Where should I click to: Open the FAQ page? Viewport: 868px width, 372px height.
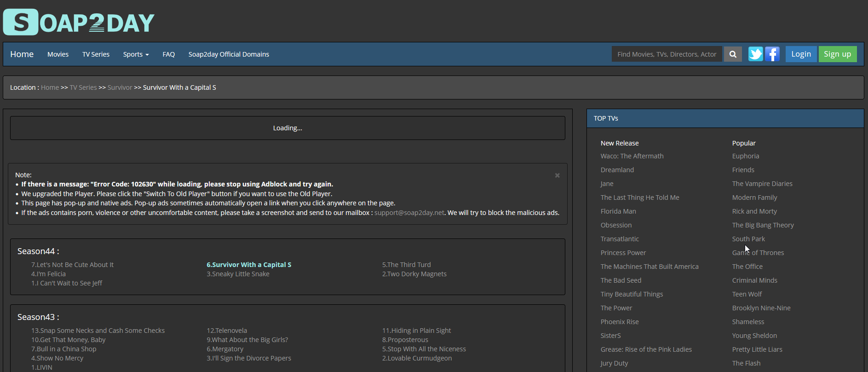coord(168,54)
